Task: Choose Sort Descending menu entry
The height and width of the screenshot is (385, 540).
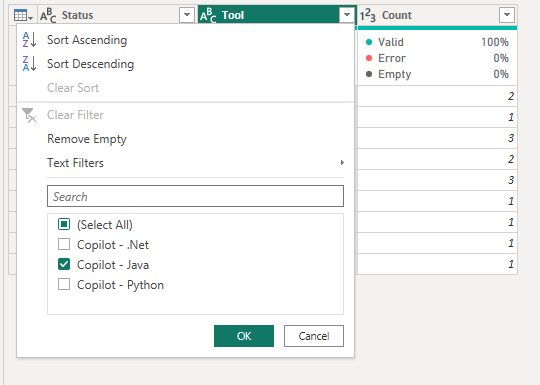Action: [x=185, y=64]
